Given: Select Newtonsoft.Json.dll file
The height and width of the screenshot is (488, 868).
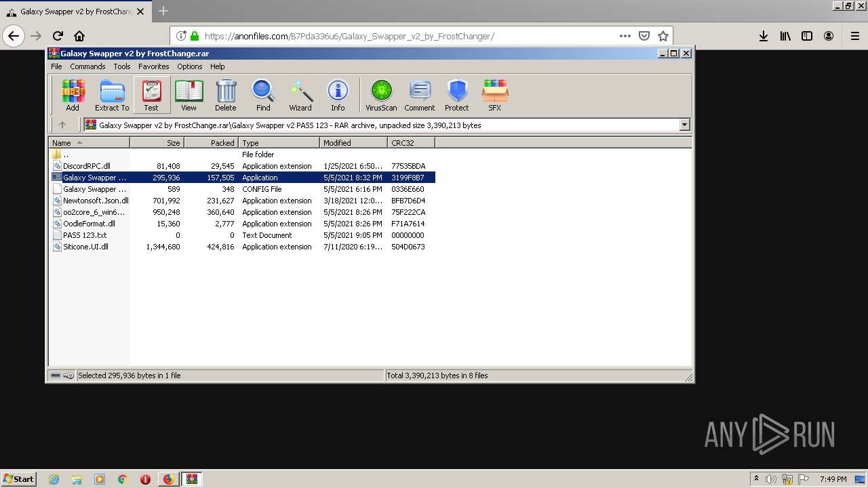Looking at the screenshot, I should (x=242, y=201).
